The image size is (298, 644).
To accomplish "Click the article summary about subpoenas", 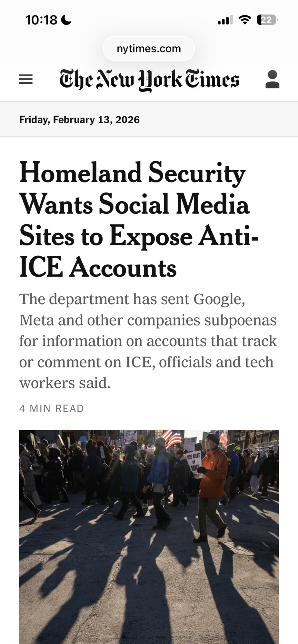I will click(x=148, y=341).
